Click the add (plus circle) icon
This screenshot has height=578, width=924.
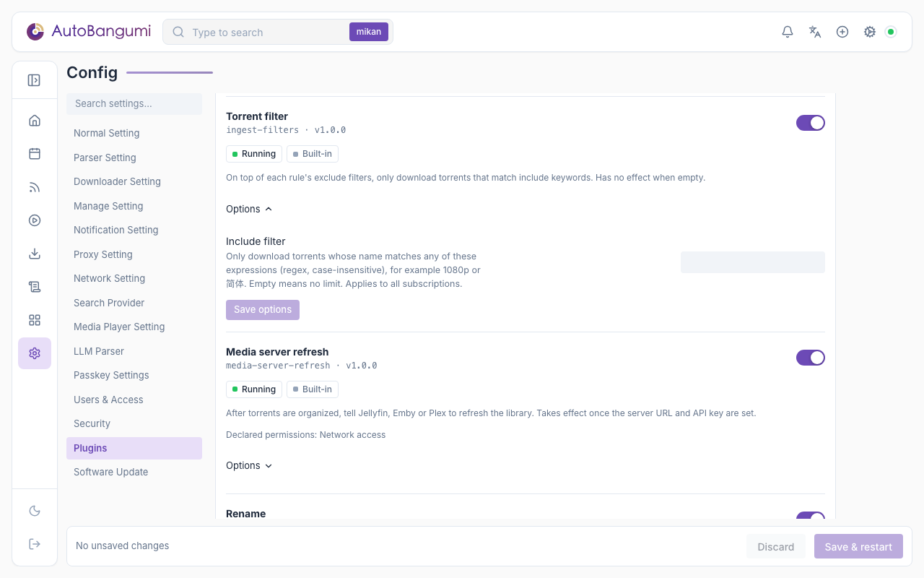[842, 32]
